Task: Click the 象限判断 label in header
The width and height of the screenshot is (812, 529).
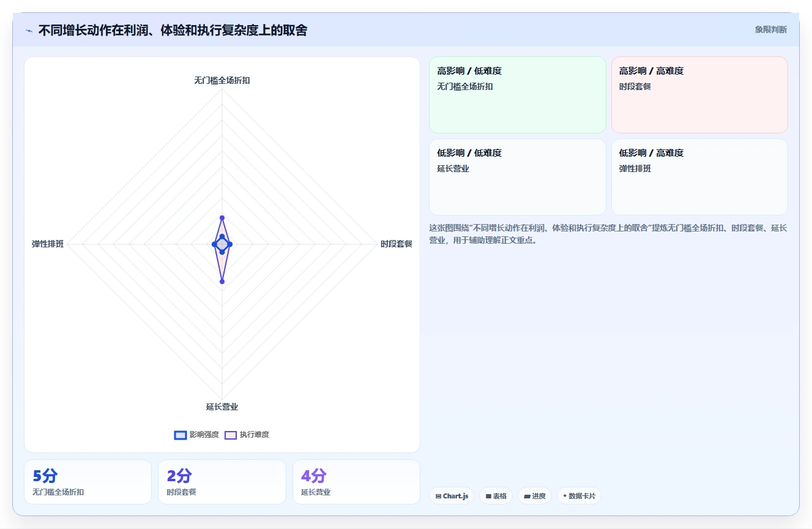Action: coord(770,29)
